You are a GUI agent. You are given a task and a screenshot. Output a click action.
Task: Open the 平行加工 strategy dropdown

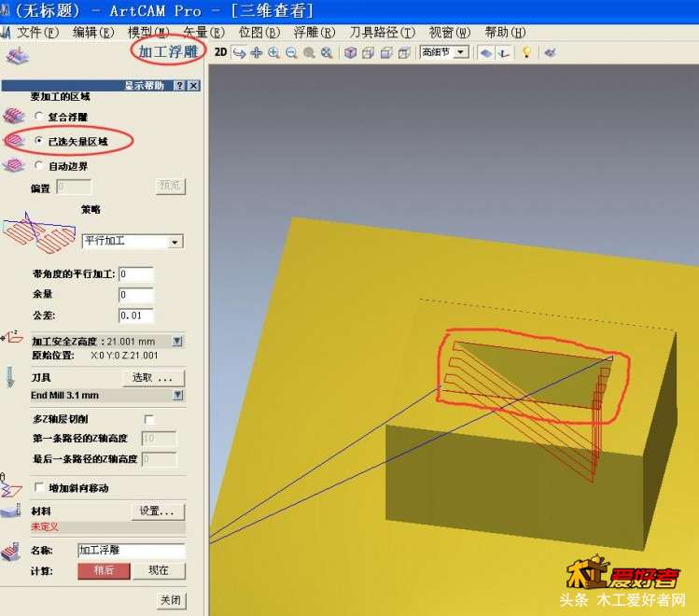point(175,242)
